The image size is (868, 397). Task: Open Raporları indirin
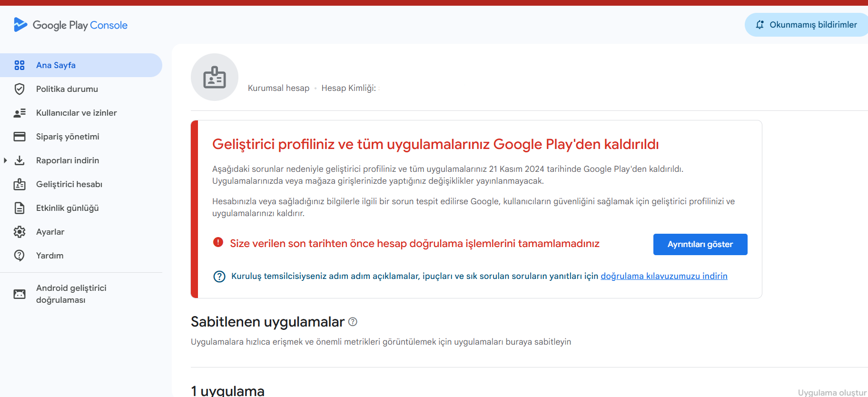[81, 160]
